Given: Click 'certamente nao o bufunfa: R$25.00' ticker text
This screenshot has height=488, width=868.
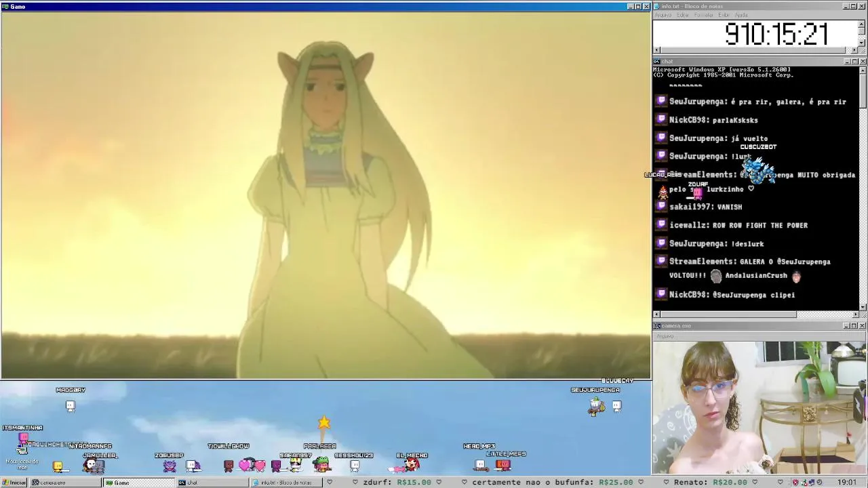Looking at the screenshot, I should (552, 483).
